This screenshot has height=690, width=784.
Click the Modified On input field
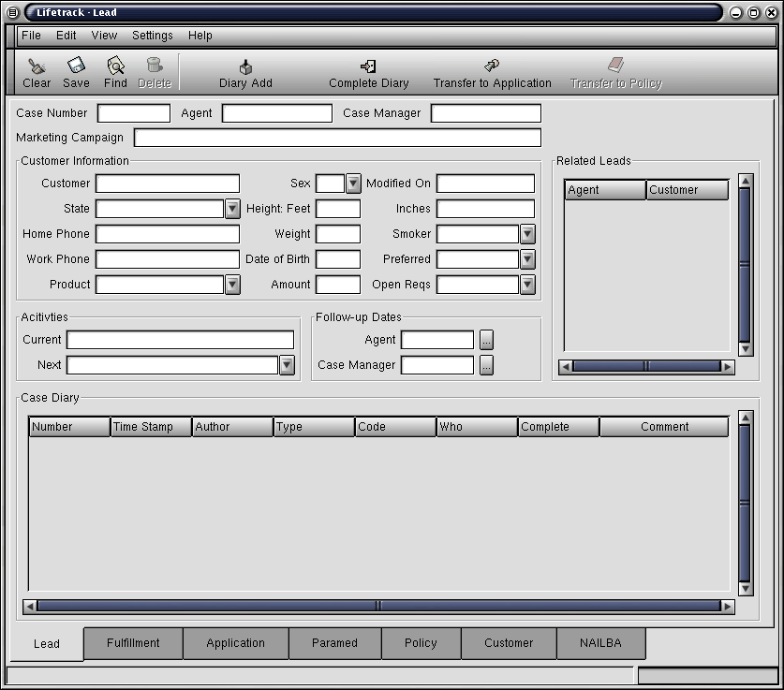[x=485, y=184]
